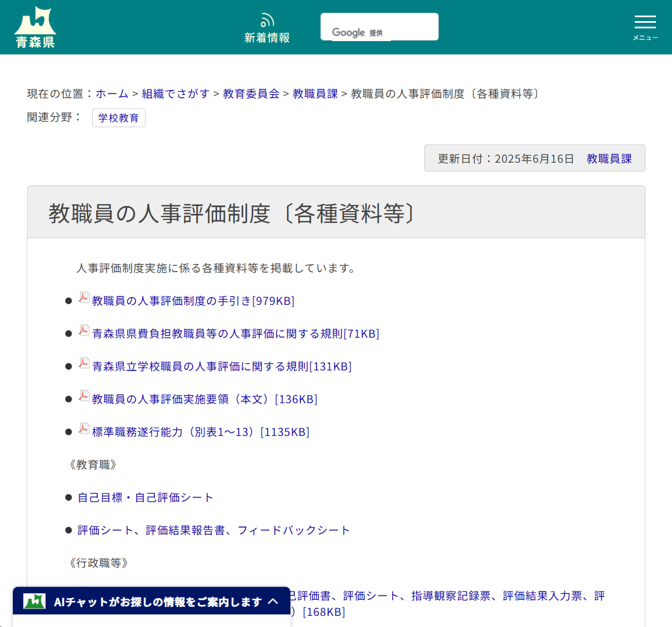Click the PDF icon beside 教職員の人事評価実施要領（本文）

(x=83, y=395)
